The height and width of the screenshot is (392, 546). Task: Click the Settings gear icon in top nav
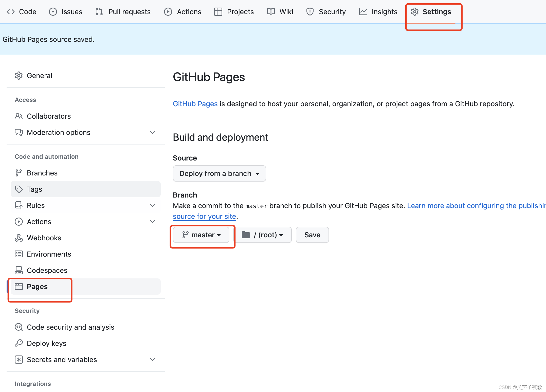[x=415, y=12]
